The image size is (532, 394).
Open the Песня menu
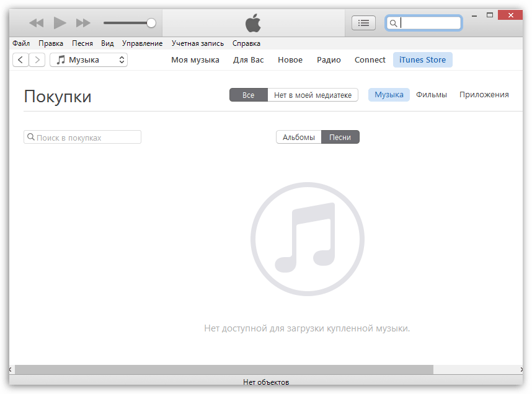[82, 43]
